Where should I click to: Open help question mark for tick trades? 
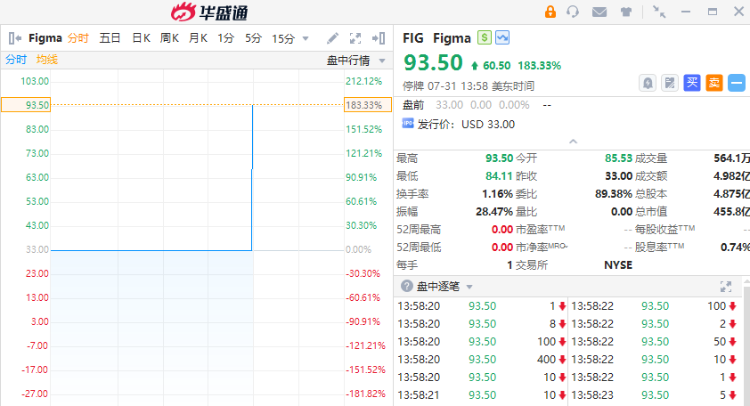pos(407,286)
